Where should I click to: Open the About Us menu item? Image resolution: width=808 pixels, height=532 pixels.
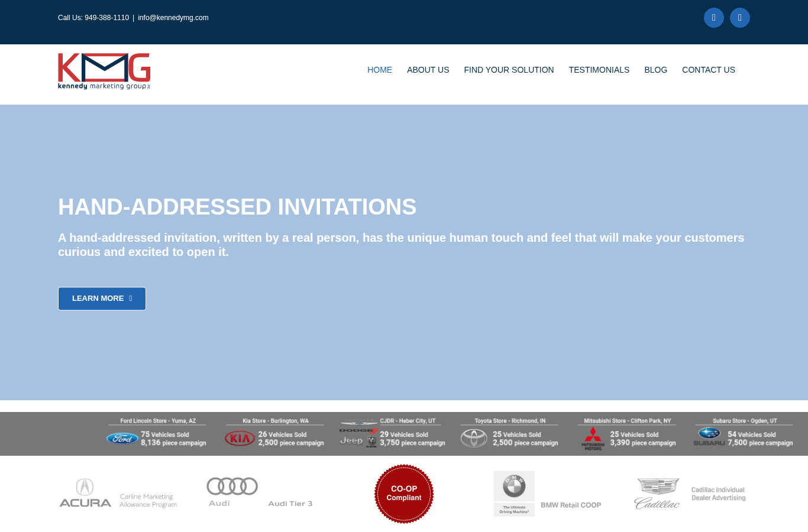(428, 70)
